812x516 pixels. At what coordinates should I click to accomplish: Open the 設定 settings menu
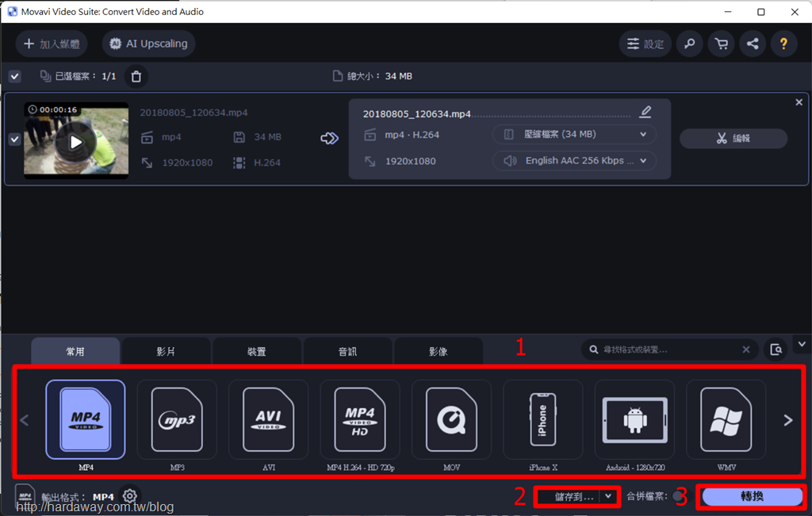click(645, 44)
